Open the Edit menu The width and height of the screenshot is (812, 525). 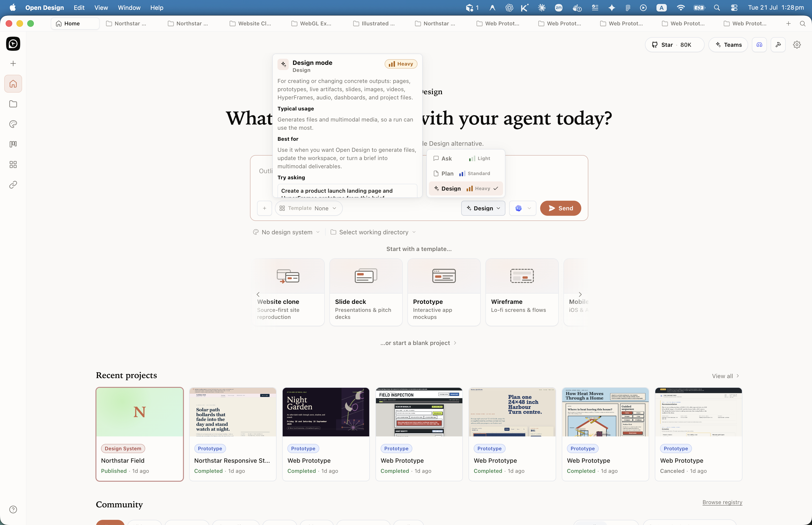[x=79, y=8]
